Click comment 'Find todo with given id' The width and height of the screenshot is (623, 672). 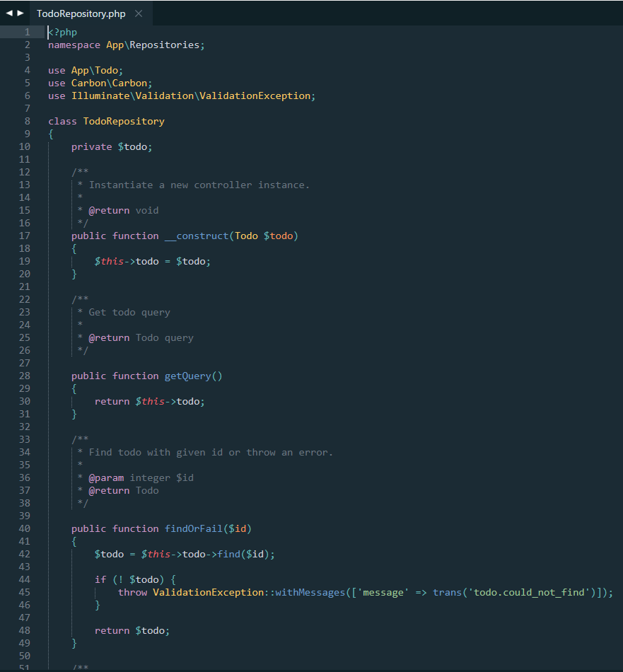156,452
